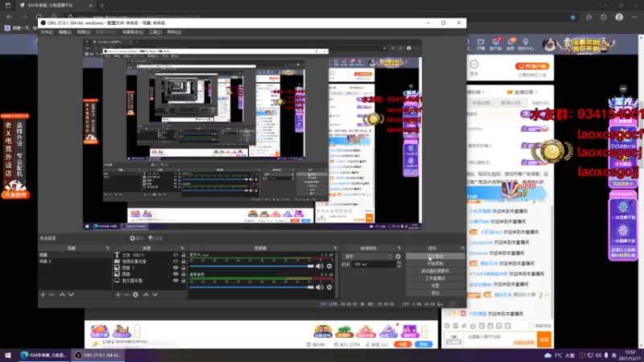Toggle lock on 图像 2 source
This screenshot has width=644, height=362.
click(x=184, y=268)
